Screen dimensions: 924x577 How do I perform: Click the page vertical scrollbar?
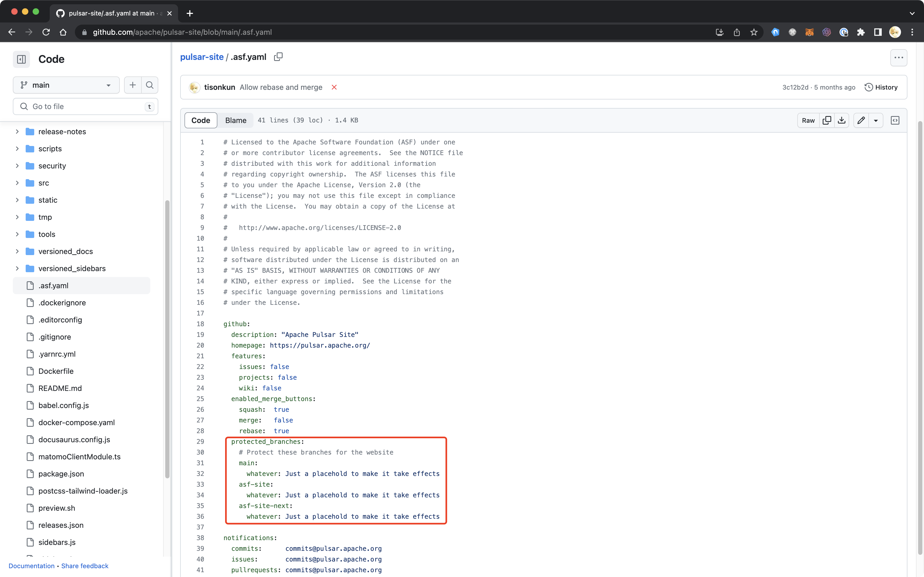920,338
